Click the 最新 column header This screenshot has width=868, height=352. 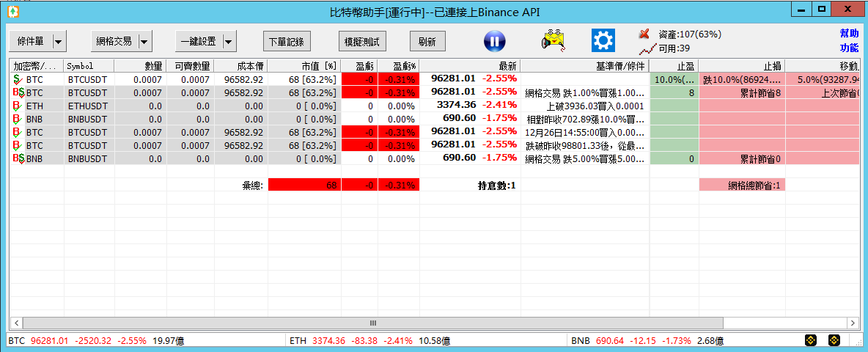pyautogui.click(x=471, y=66)
